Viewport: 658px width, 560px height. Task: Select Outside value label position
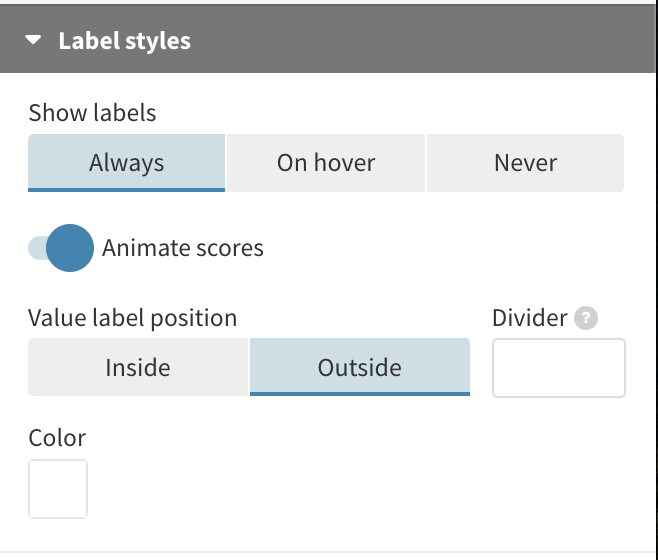359,367
